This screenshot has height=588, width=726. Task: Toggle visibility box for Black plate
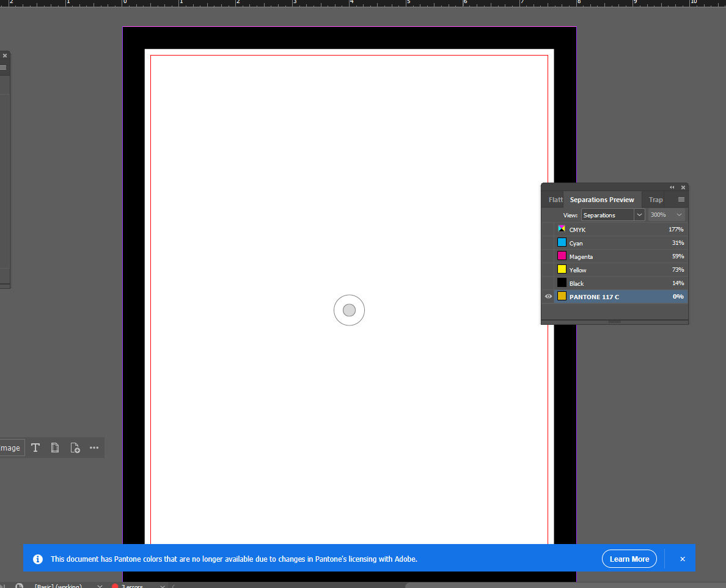tap(548, 283)
